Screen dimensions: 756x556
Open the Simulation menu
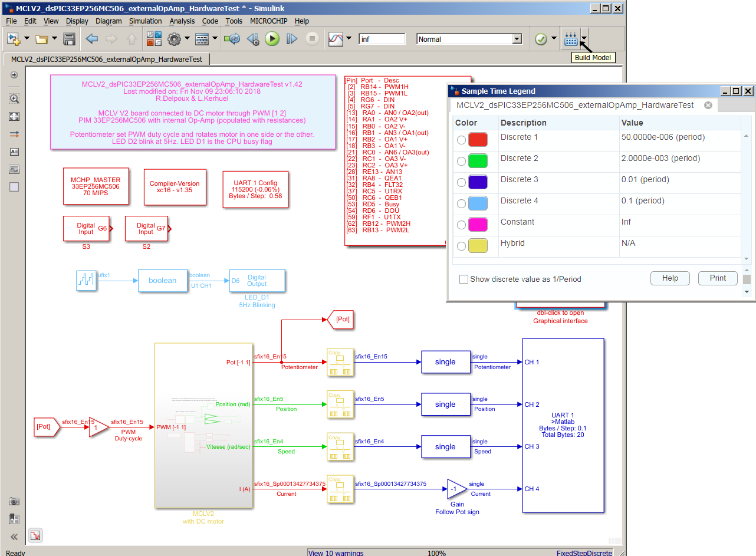[145, 21]
